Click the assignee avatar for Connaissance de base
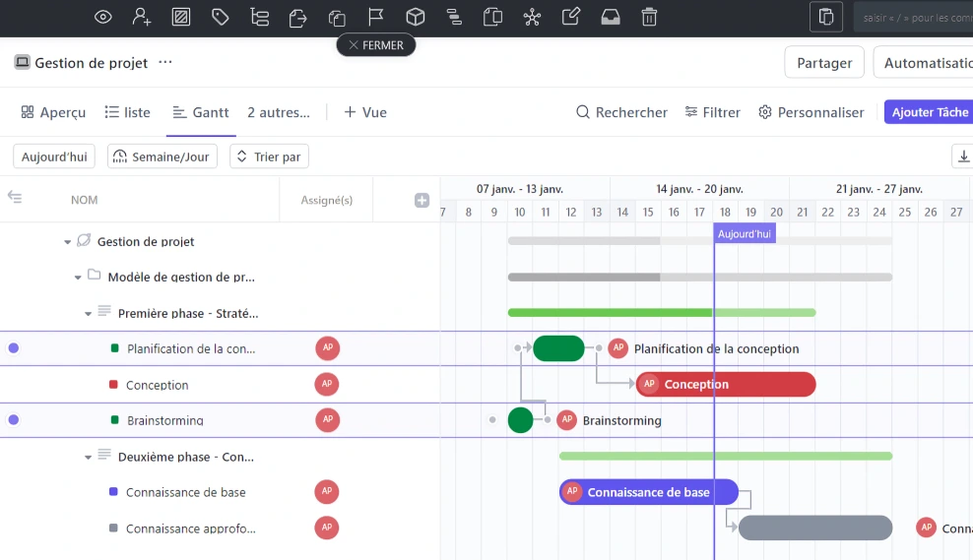The height and width of the screenshot is (560, 973). point(327,491)
